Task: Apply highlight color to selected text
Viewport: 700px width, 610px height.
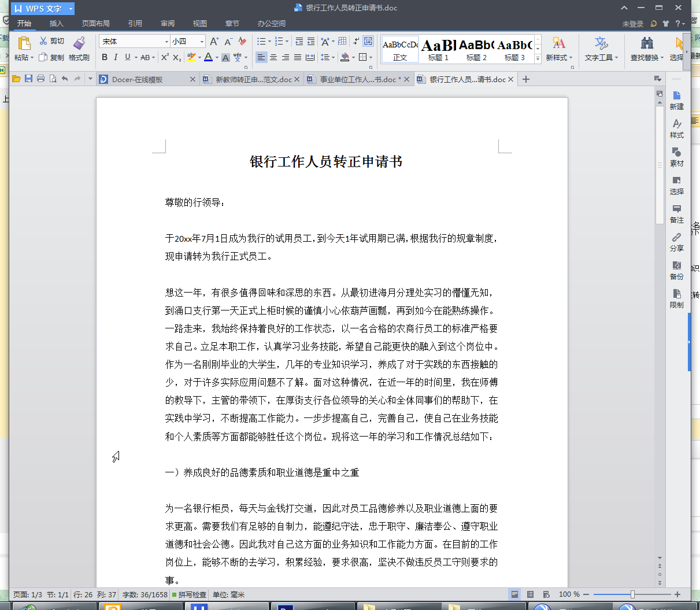Action: (192, 57)
